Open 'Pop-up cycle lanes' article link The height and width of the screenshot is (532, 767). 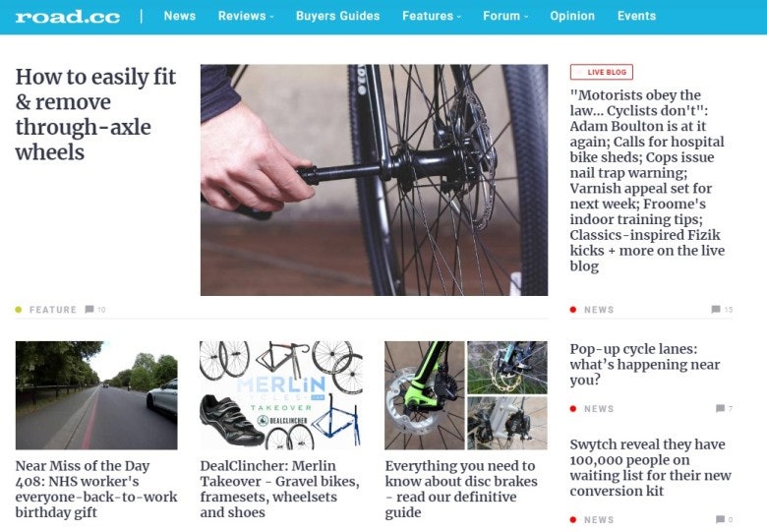[x=645, y=364]
